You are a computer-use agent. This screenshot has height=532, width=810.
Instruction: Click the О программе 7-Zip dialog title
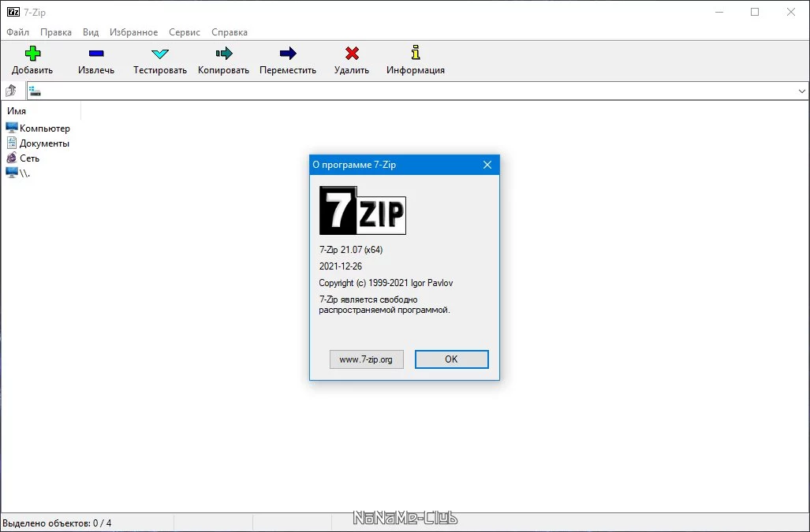[x=354, y=165]
